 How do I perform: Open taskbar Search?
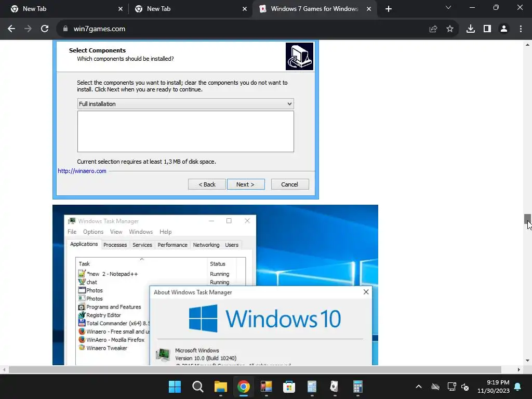click(x=197, y=387)
